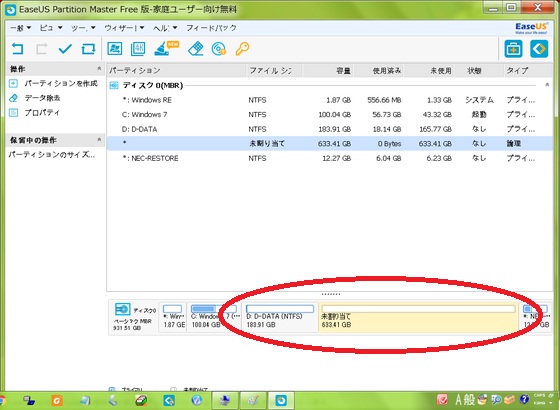Collapse the 保留中の操作 panel section
Image resolution: width=560 pixels, height=410 pixels.
pos(99,140)
